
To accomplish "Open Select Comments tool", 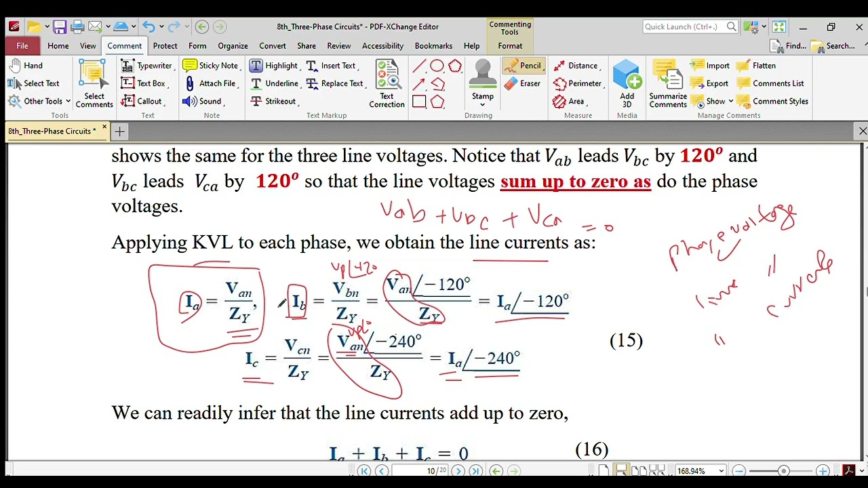I will [94, 83].
